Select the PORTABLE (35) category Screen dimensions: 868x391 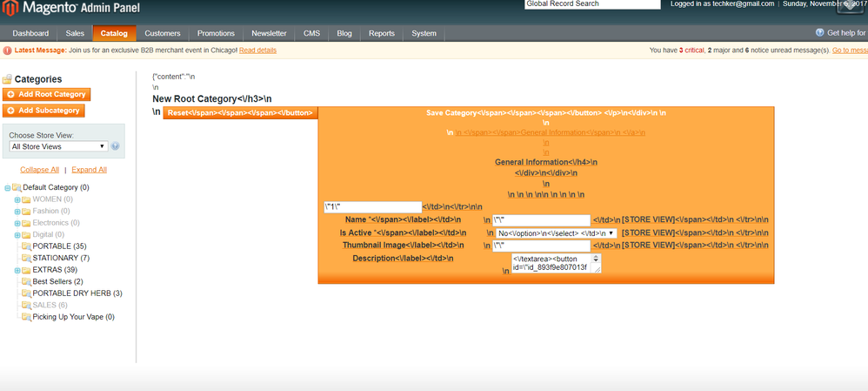[x=58, y=246]
